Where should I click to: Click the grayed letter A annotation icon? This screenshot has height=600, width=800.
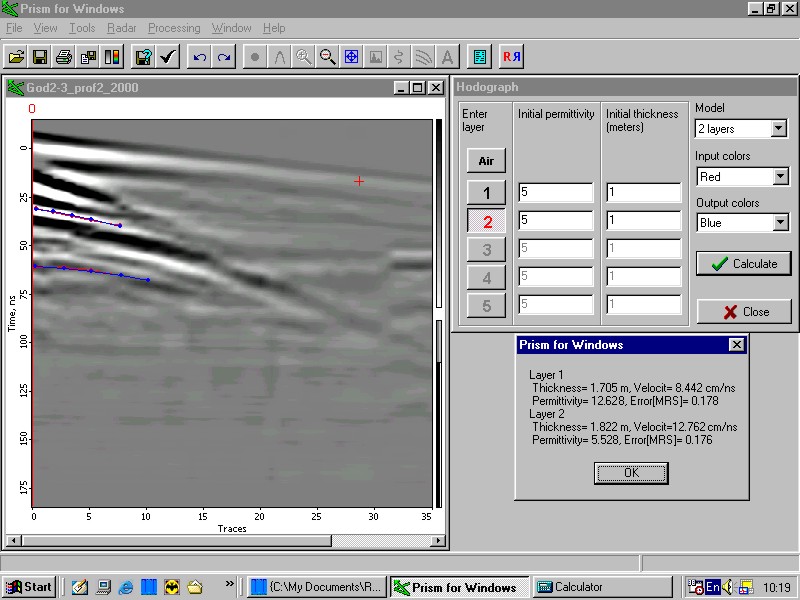pyautogui.click(x=447, y=57)
